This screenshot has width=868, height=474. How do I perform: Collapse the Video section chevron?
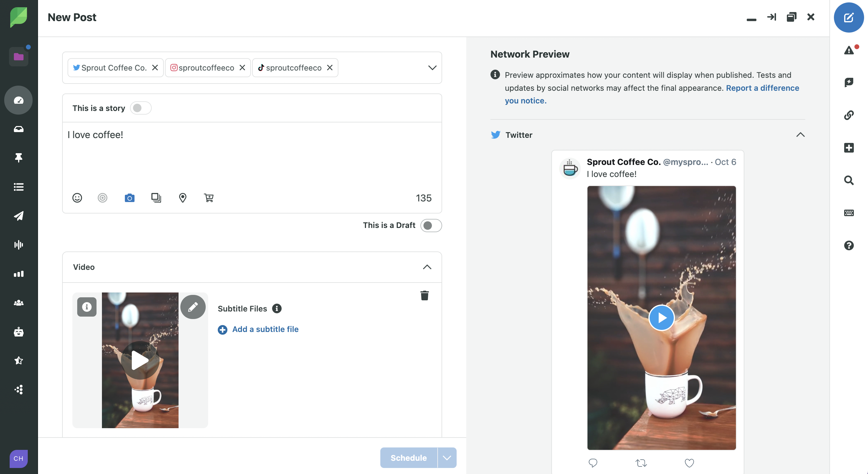(427, 267)
